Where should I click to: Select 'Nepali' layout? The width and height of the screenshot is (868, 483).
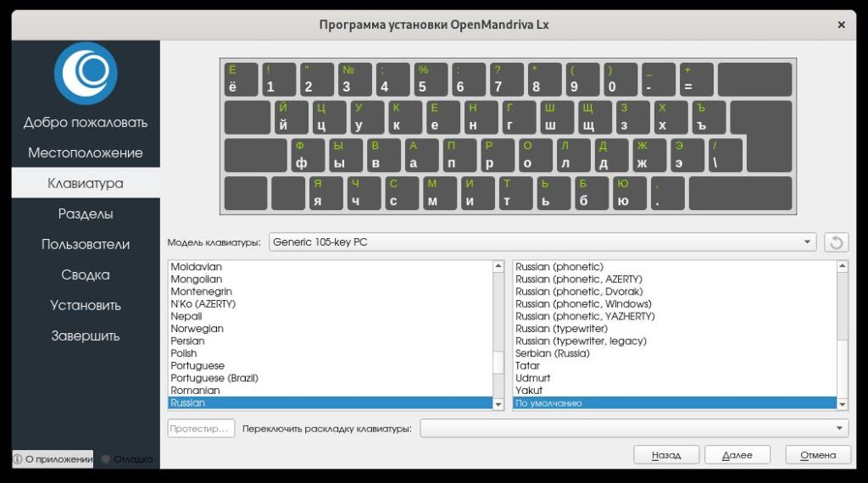330,316
